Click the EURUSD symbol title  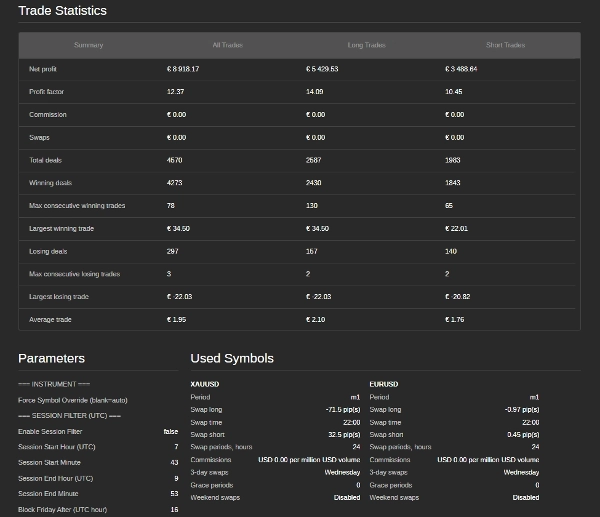384,384
